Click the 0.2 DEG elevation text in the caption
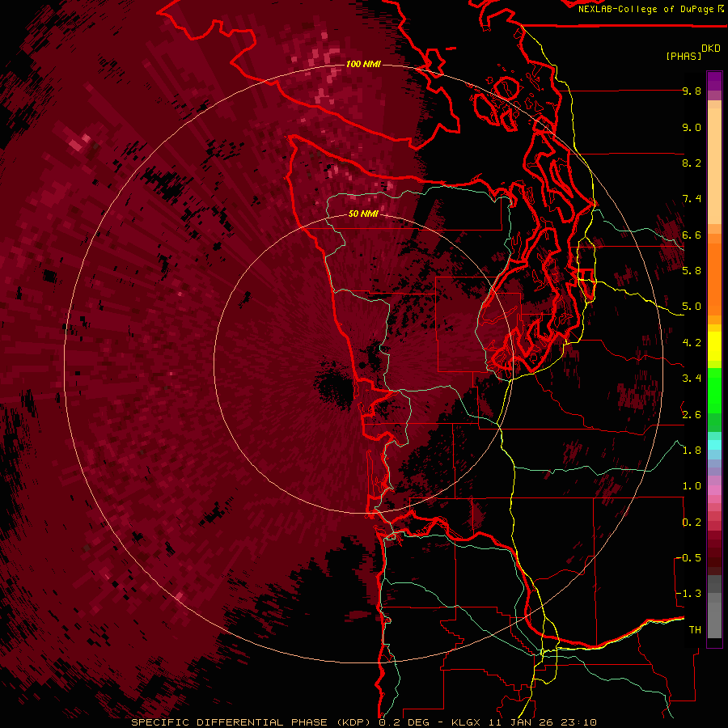Screen dimensions: 728x728 [403, 722]
